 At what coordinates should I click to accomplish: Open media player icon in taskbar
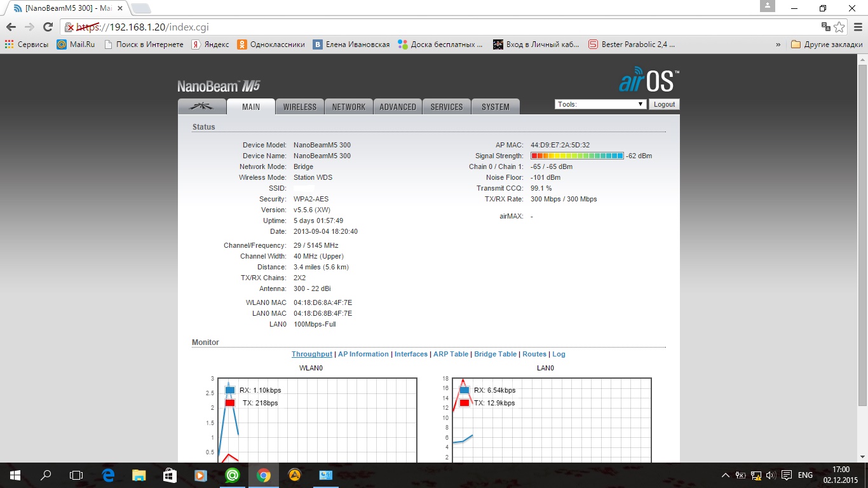pyautogui.click(x=201, y=475)
